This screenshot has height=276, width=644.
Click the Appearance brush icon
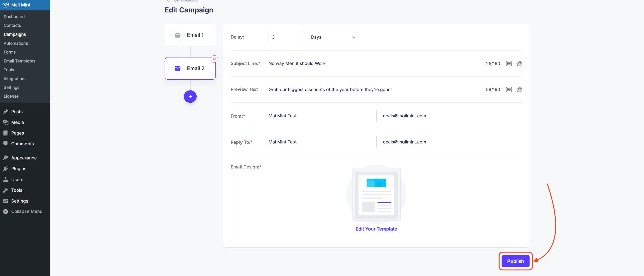click(x=6, y=158)
